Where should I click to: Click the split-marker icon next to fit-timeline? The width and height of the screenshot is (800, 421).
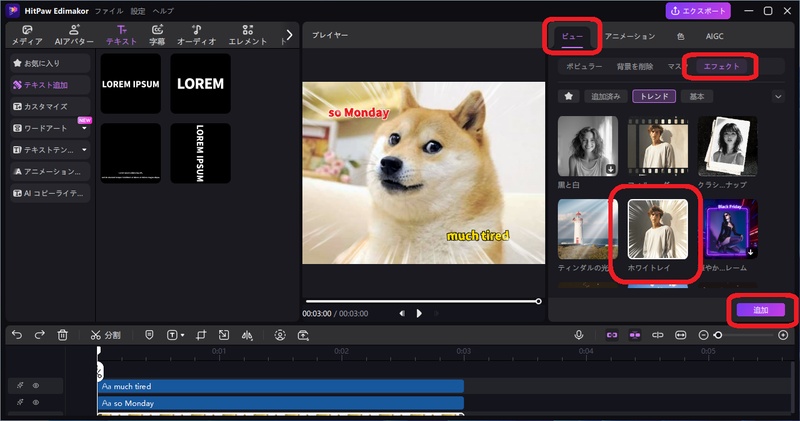[658, 335]
